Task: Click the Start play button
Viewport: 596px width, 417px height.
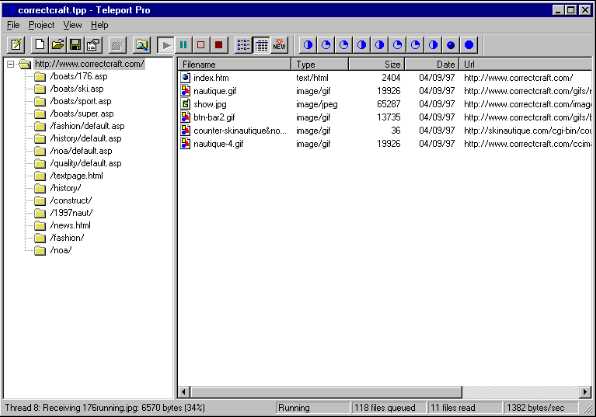Action: coord(165,45)
